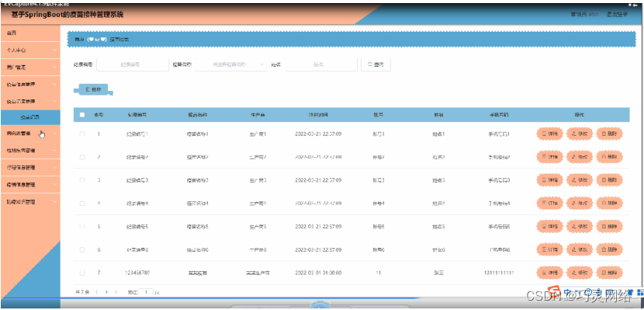
Task: Expand the last sidebar menu (防疫知识管理)
Action: click(30, 202)
